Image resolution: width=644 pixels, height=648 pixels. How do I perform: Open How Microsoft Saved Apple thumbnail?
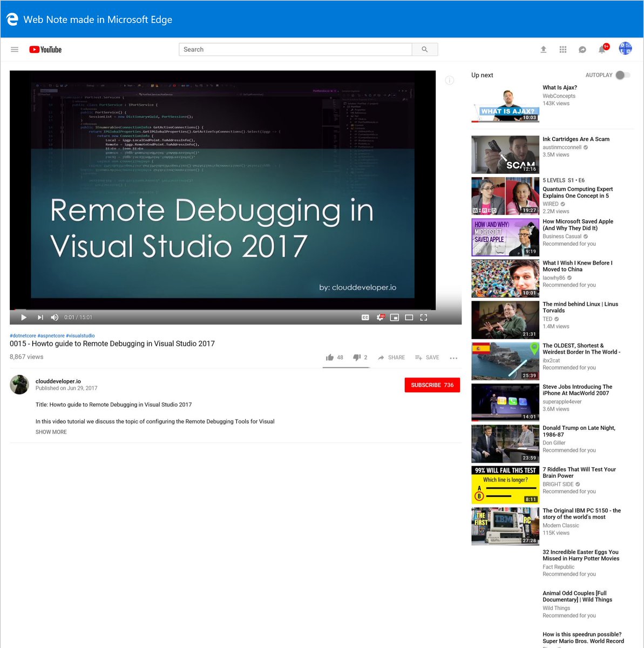(505, 237)
